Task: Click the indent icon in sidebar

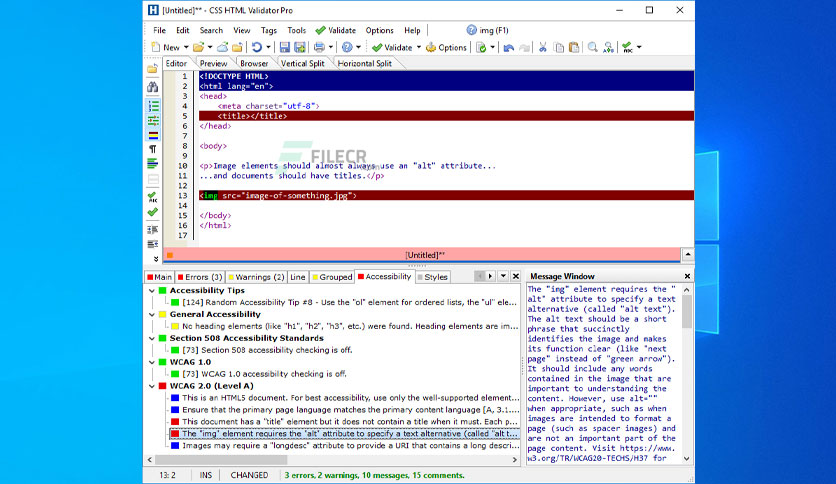Action: coord(153,230)
